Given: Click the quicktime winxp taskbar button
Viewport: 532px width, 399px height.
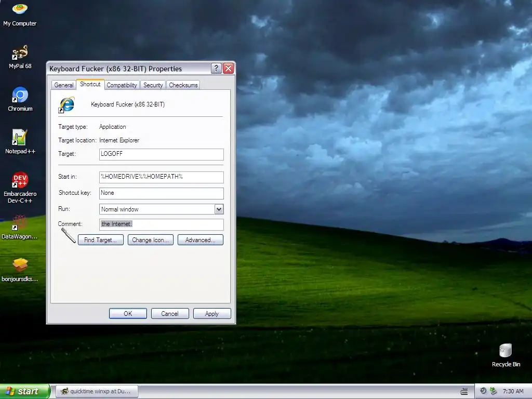Looking at the screenshot, I should (97, 391).
